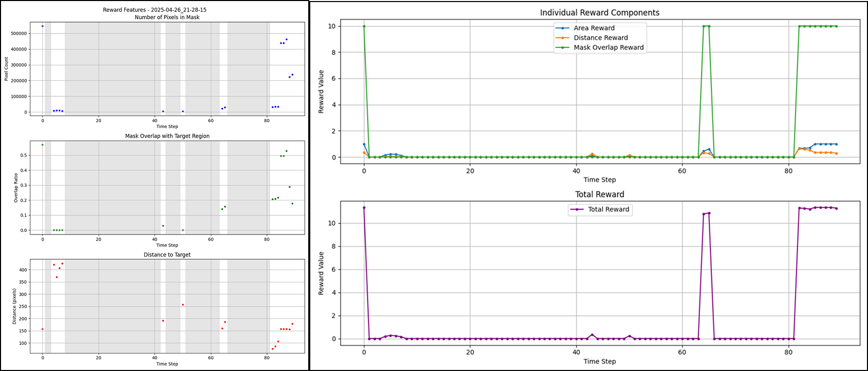
Task: Click the blue data point at time step 0 in the pixel count plot
Action: 42,26
